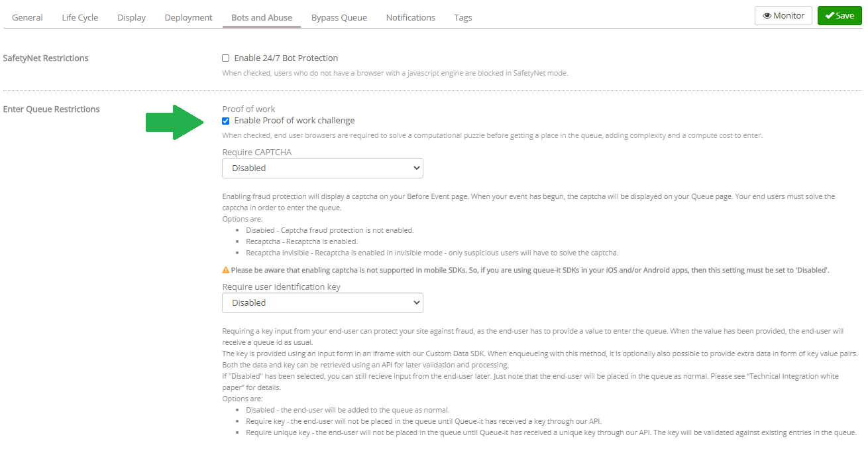Select the Bots and Abuse tab

[x=262, y=17]
